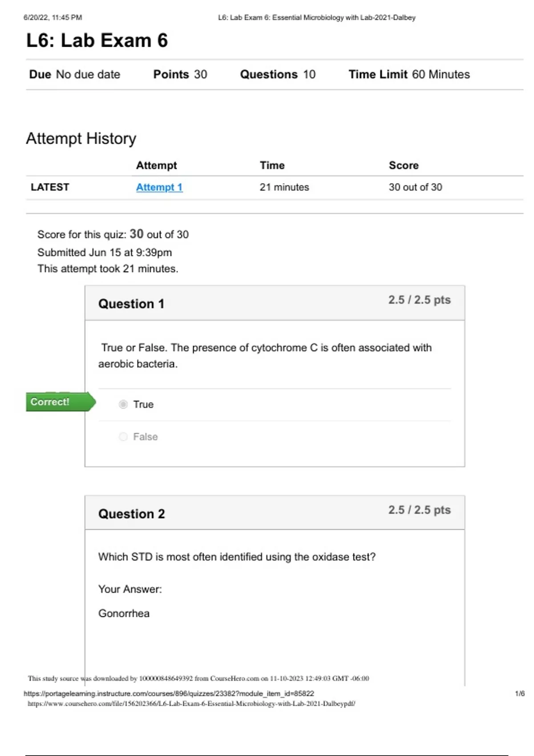Click the LATEST row label
Viewport: 534px width, 756px height.
pos(50,187)
